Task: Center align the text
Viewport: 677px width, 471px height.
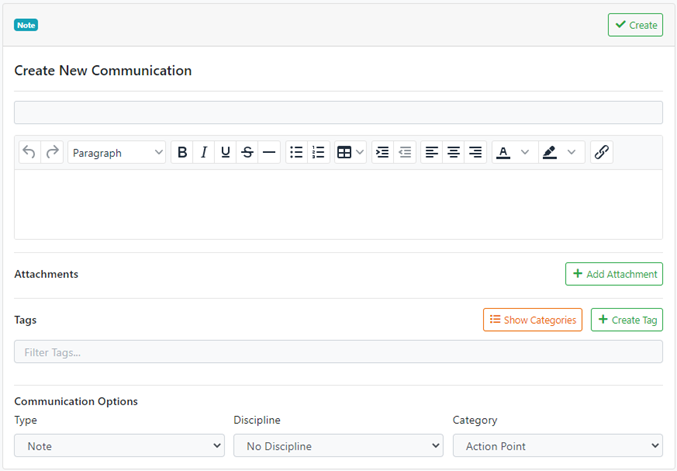Action: pos(454,153)
